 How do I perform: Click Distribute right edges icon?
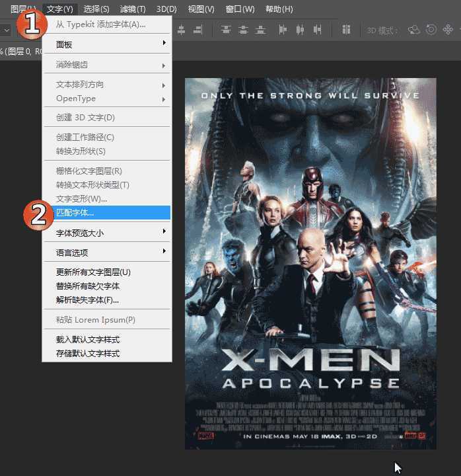[x=318, y=30]
